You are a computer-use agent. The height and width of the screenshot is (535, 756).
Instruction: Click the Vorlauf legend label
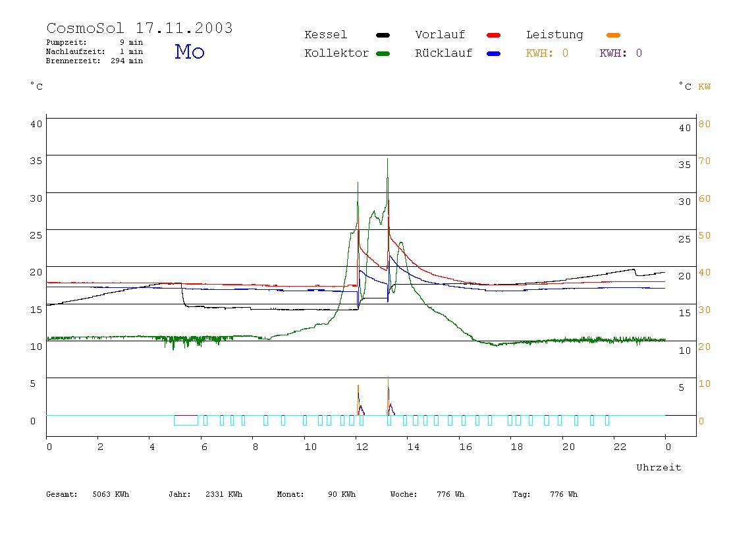point(440,35)
